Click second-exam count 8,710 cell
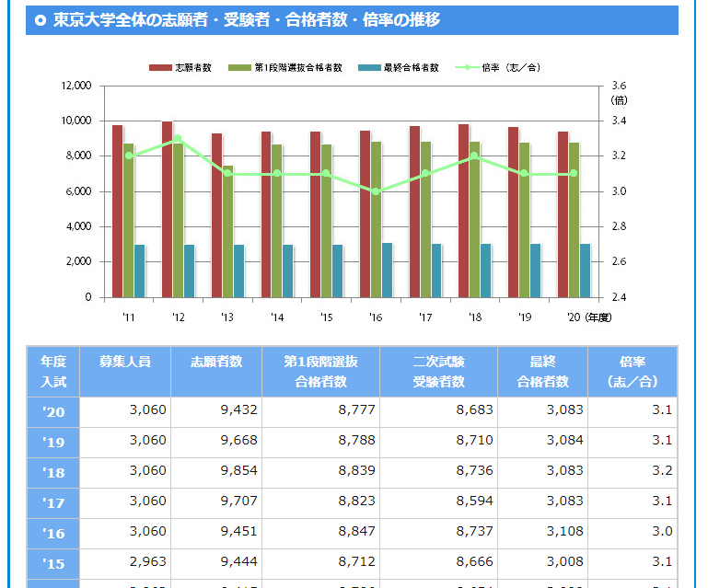 439,443
